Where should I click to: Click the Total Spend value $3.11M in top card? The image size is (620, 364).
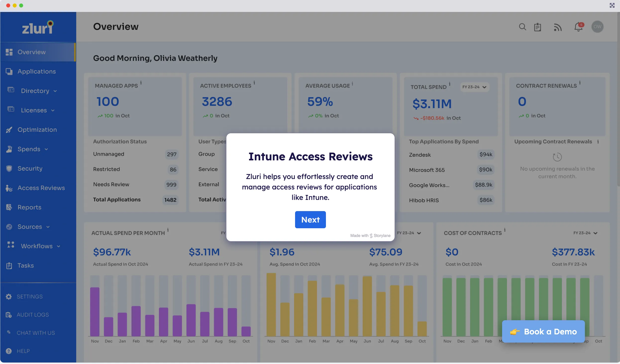click(x=432, y=104)
